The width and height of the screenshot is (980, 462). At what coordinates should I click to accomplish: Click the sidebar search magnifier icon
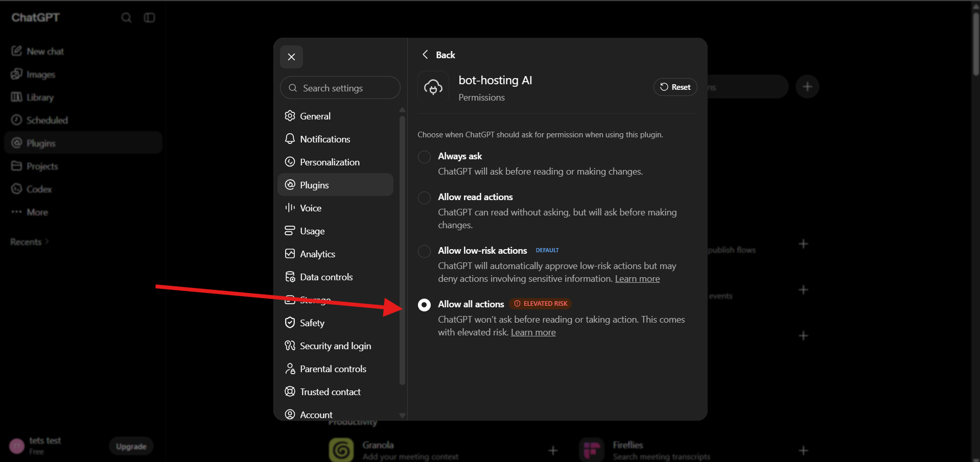tap(126, 18)
